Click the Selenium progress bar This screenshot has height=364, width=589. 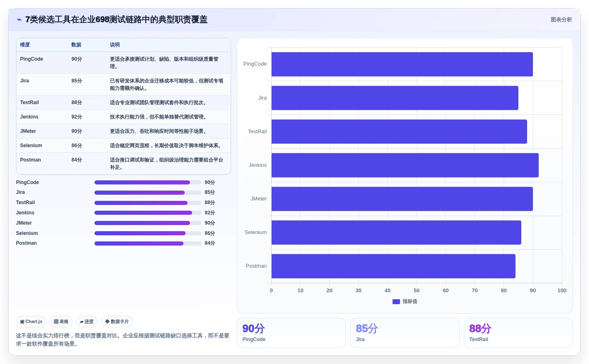148,233
